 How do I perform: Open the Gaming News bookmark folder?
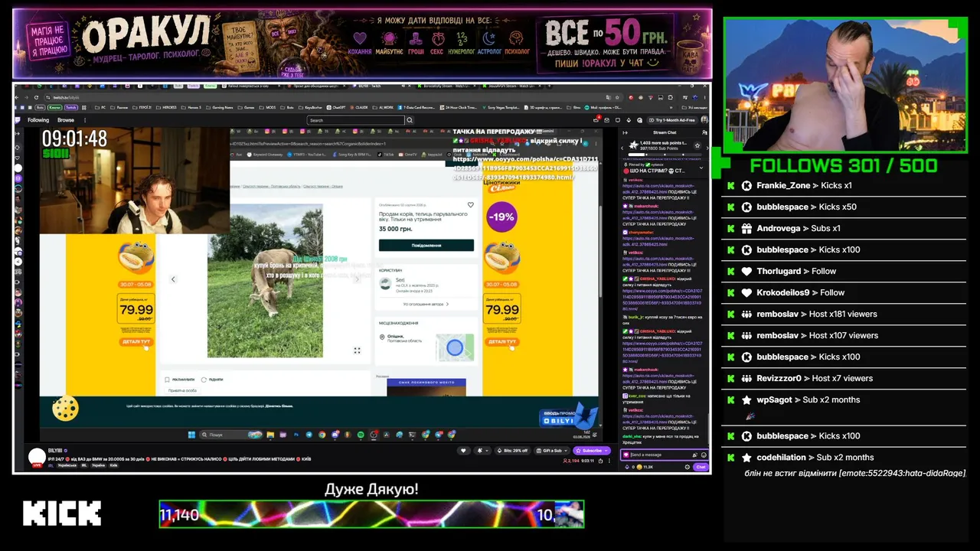click(x=220, y=108)
